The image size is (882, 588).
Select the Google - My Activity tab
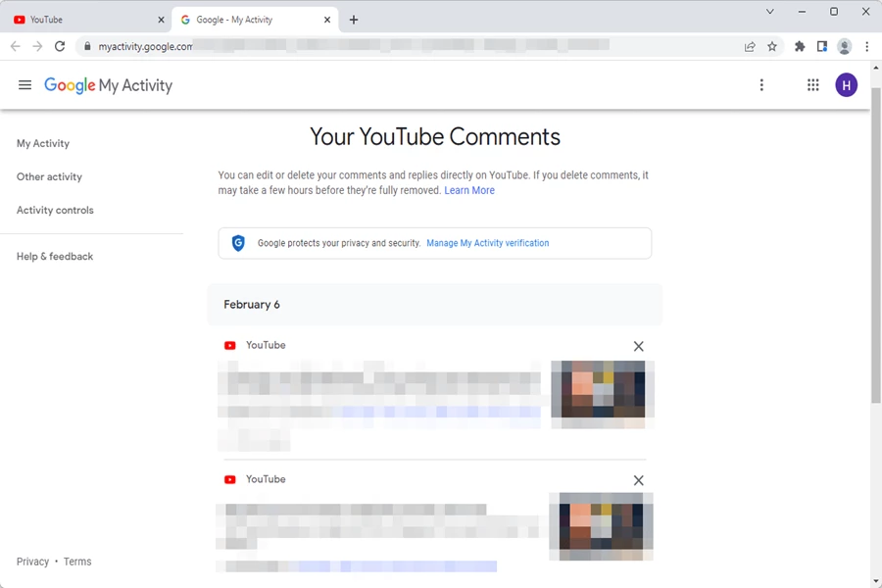coord(254,20)
